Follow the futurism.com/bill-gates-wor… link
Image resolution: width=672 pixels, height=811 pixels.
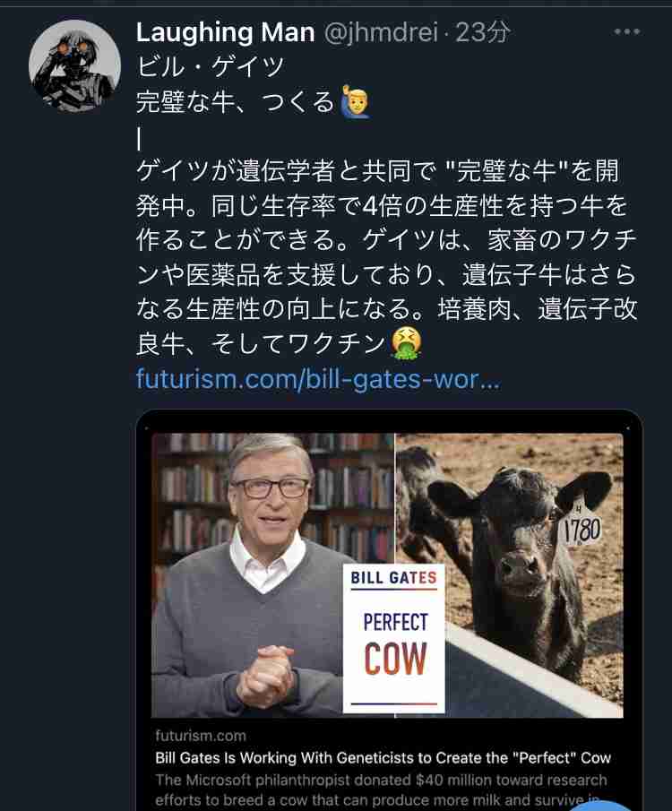point(318,379)
